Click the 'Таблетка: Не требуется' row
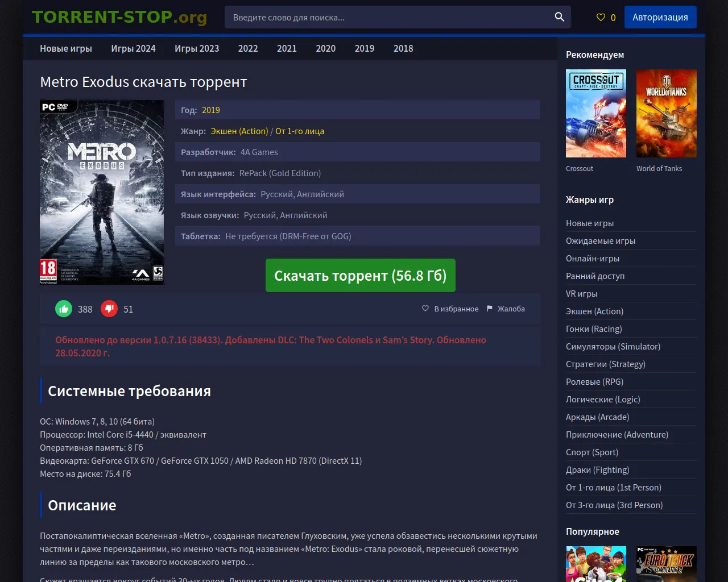 coord(358,236)
